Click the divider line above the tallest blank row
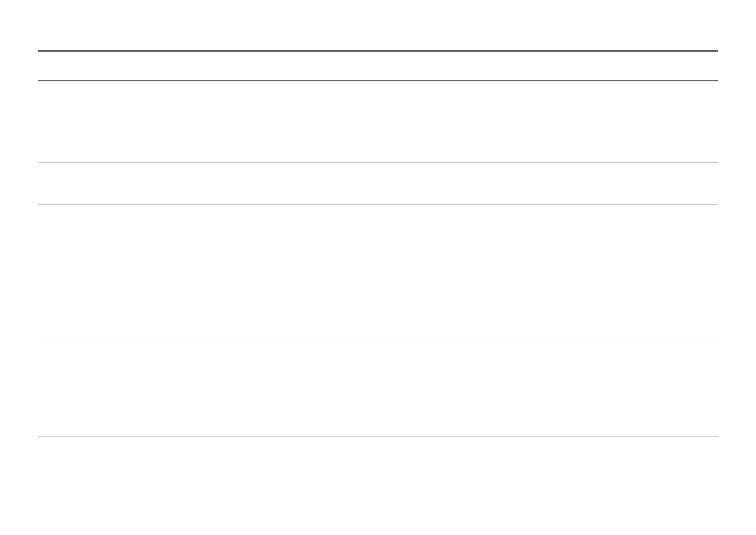Viewport: 756px width, 535px height. click(378, 204)
